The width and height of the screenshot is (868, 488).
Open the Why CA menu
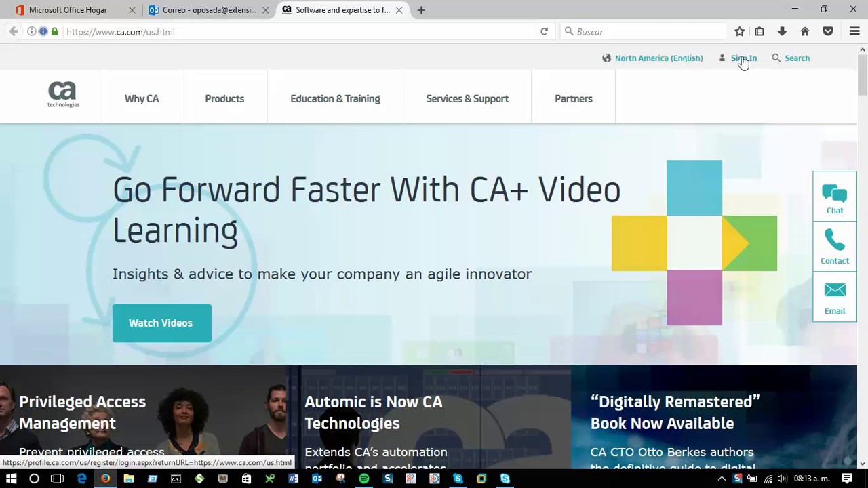pos(142,98)
